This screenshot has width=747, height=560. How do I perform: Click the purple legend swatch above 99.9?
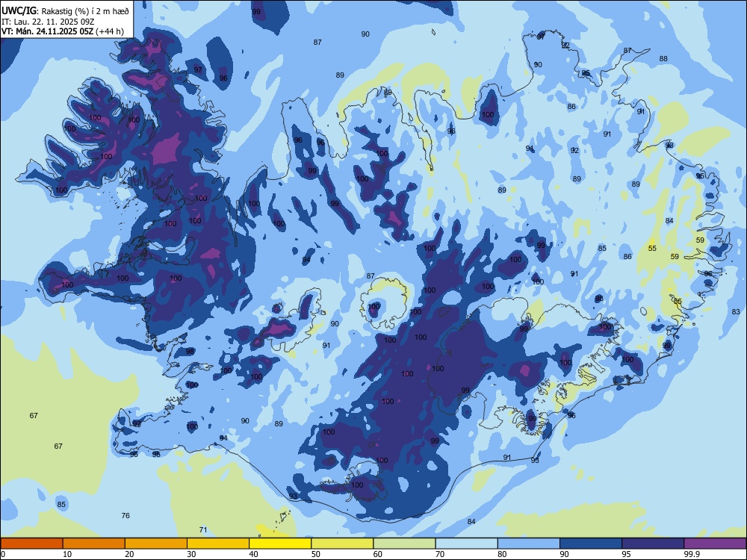[715, 544]
